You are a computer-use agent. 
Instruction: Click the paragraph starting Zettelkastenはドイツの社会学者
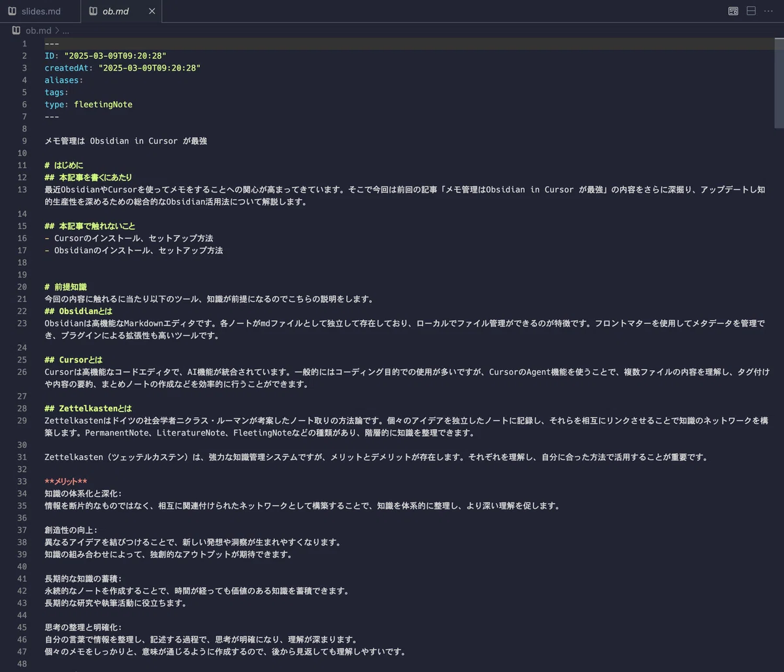click(x=405, y=426)
